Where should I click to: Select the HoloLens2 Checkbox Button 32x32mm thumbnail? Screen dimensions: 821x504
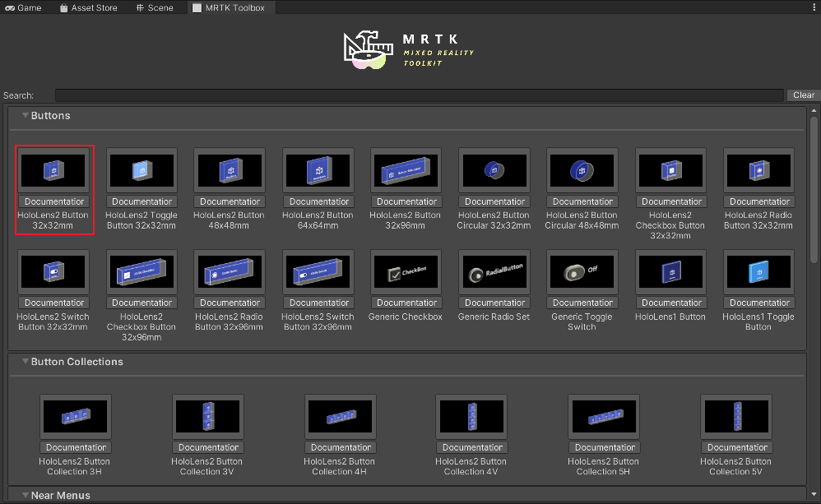pyautogui.click(x=671, y=170)
